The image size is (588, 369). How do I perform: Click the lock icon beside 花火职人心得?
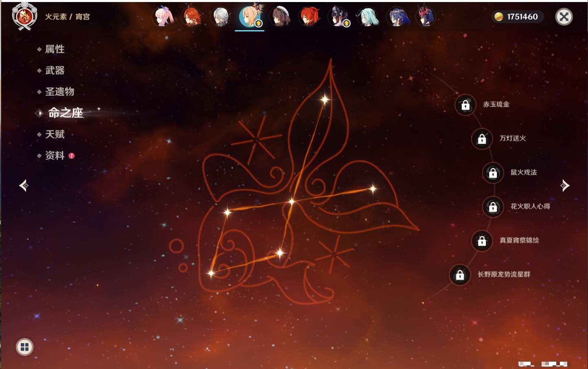point(493,207)
